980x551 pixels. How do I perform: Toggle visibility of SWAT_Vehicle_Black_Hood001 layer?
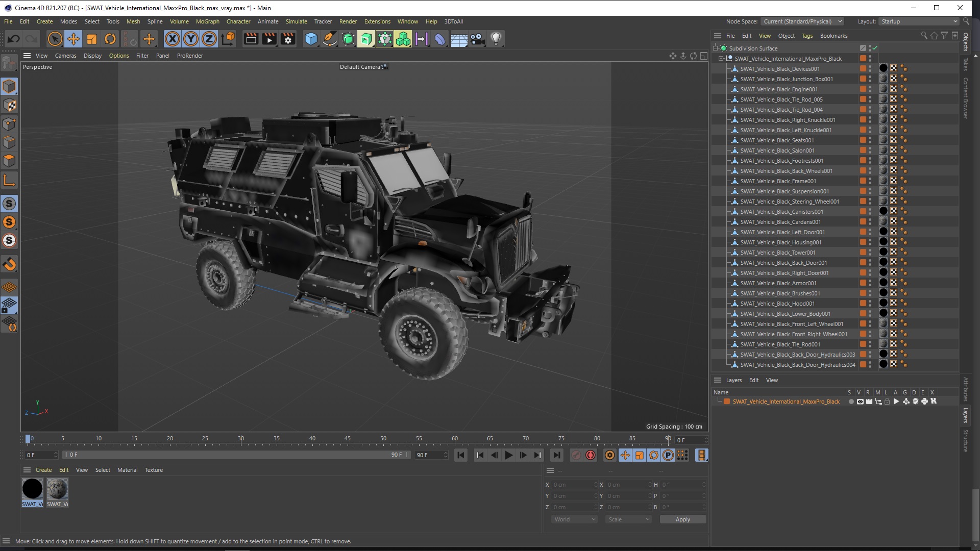pyautogui.click(x=870, y=302)
